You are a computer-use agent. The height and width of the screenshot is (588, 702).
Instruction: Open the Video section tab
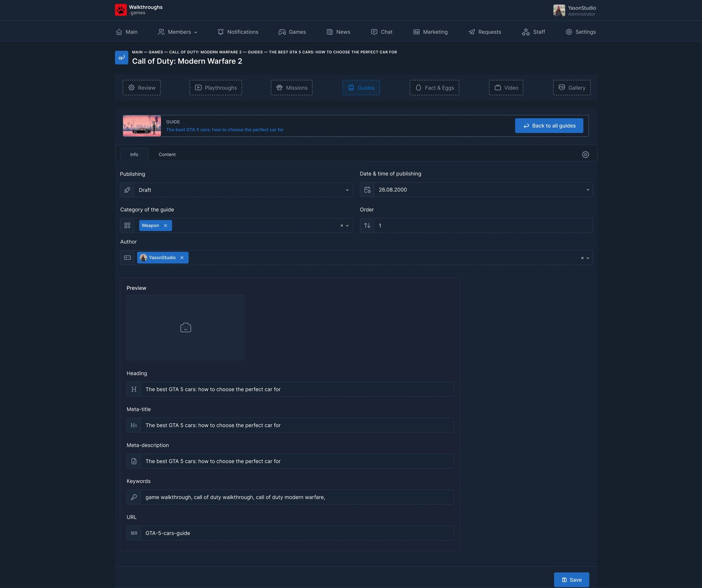click(x=506, y=88)
